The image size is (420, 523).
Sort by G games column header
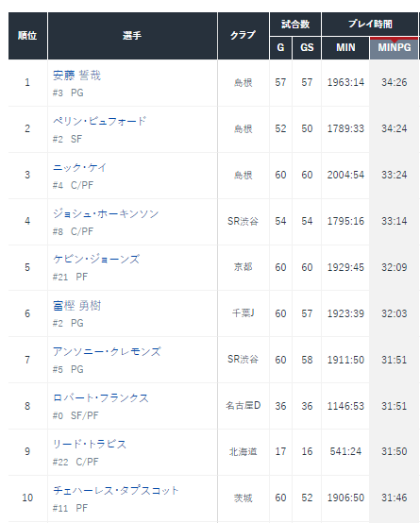coord(280,48)
